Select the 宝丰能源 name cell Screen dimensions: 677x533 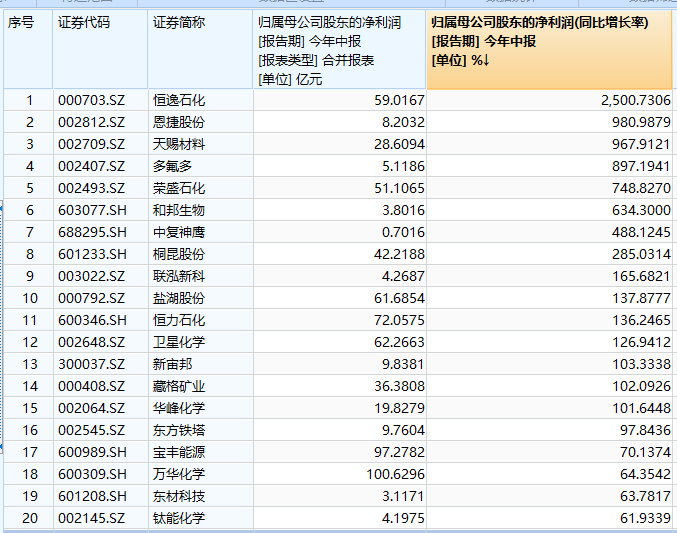[x=200, y=453]
